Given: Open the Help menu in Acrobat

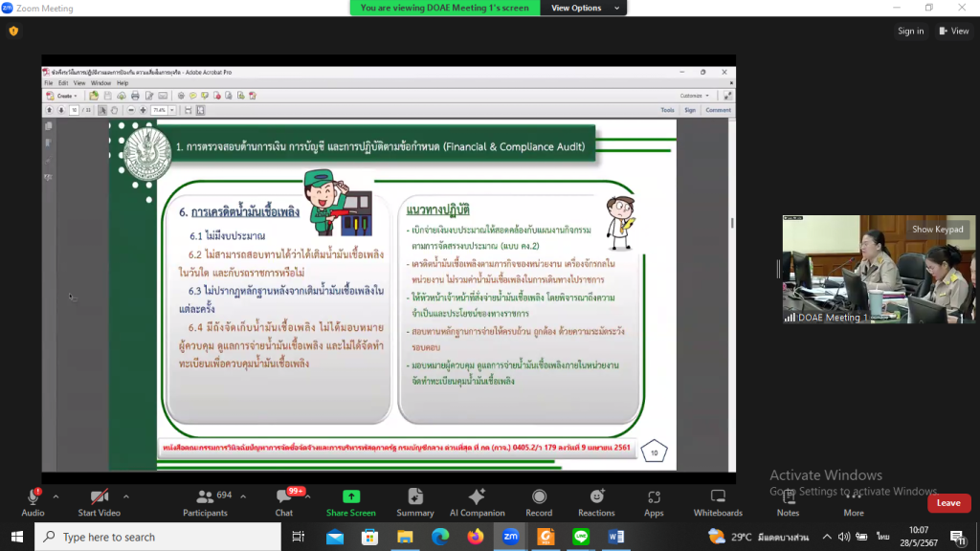Looking at the screenshot, I should [x=122, y=83].
